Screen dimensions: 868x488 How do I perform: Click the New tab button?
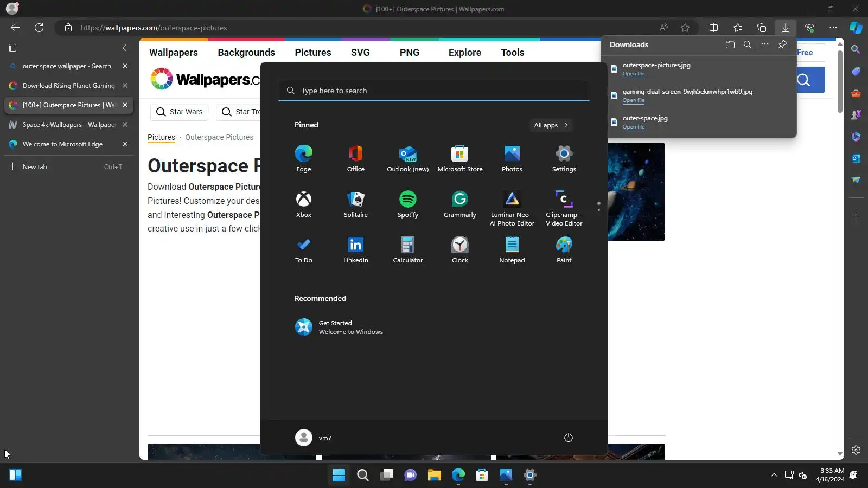point(68,167)
